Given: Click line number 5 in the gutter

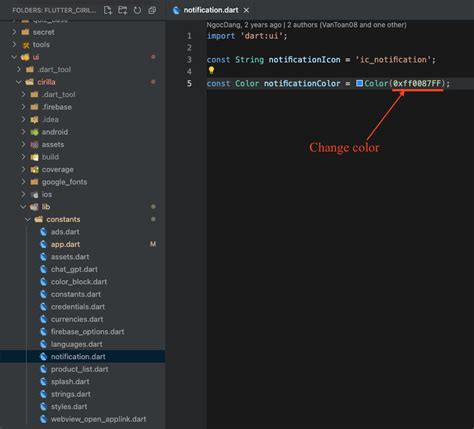Looking at the screenshot, I should tap(189, 83).
